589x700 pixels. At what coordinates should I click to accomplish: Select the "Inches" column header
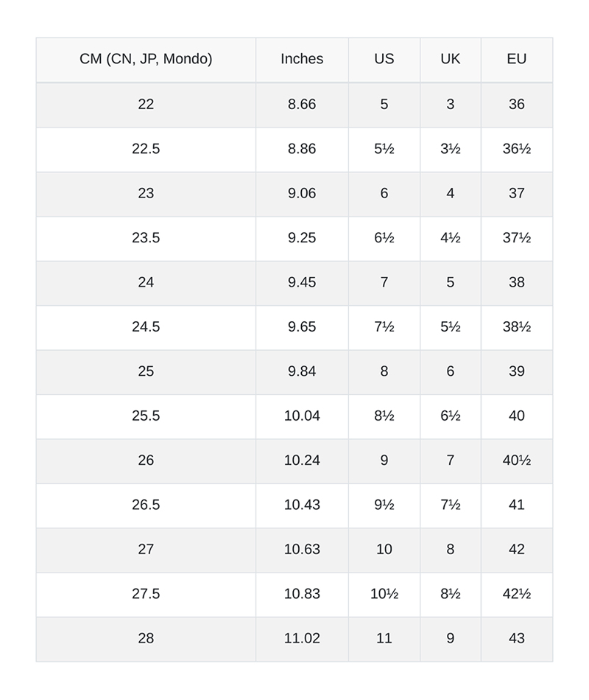(302, 59)
